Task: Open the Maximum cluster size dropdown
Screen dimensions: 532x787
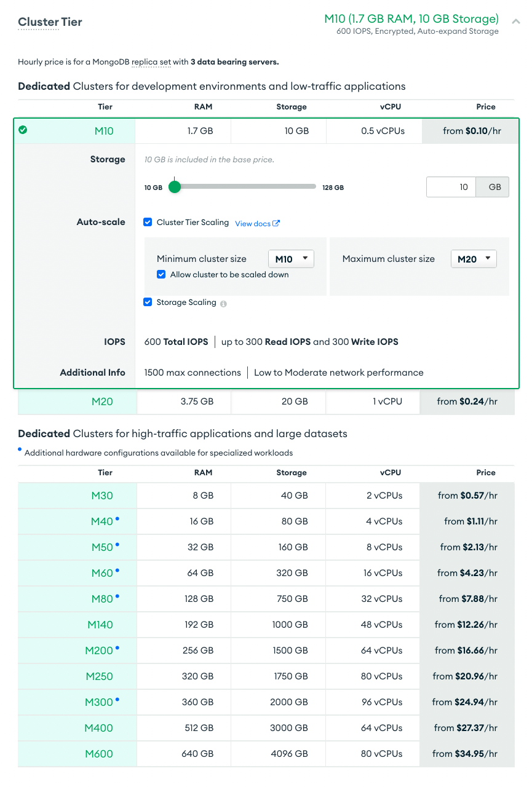Action: point(474,258)
